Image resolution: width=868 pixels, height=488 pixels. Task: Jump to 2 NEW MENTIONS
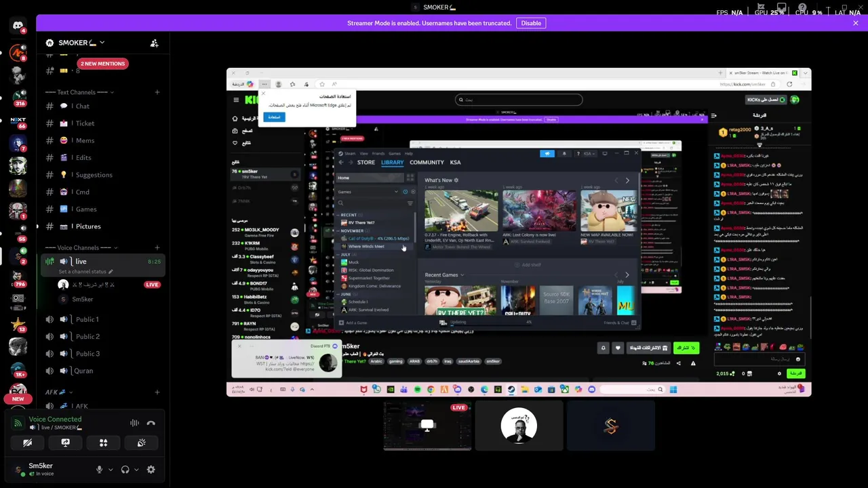[103, 64]
